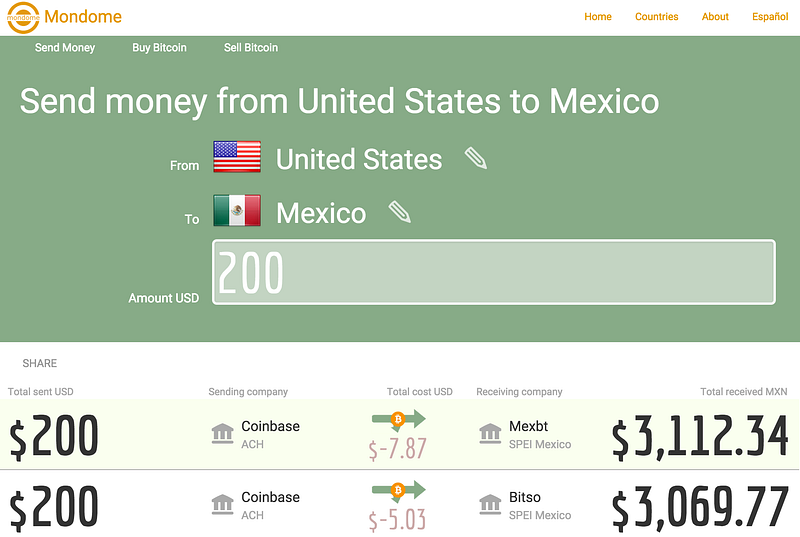Click the United States flag icon
800x537 pixels.
(237, 157)
